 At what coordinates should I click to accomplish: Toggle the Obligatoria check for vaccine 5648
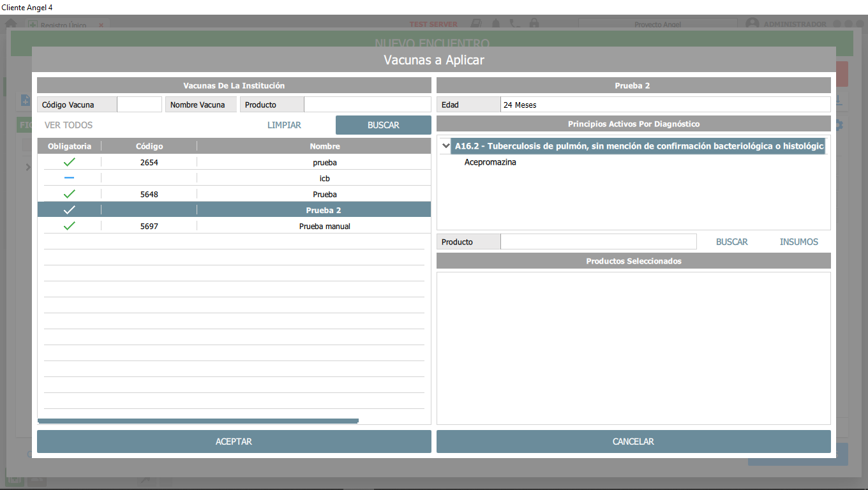click(70, 194)
